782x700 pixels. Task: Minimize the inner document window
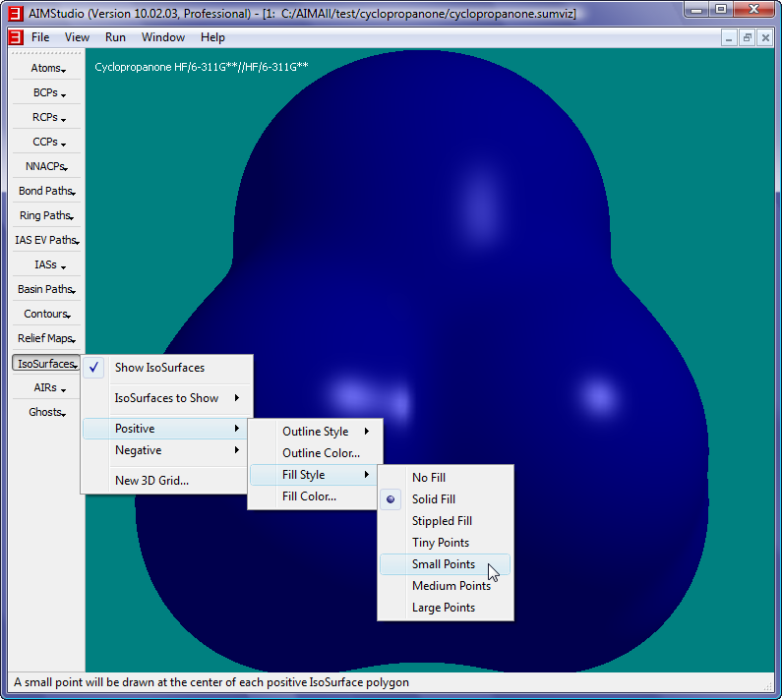point(730,37)
